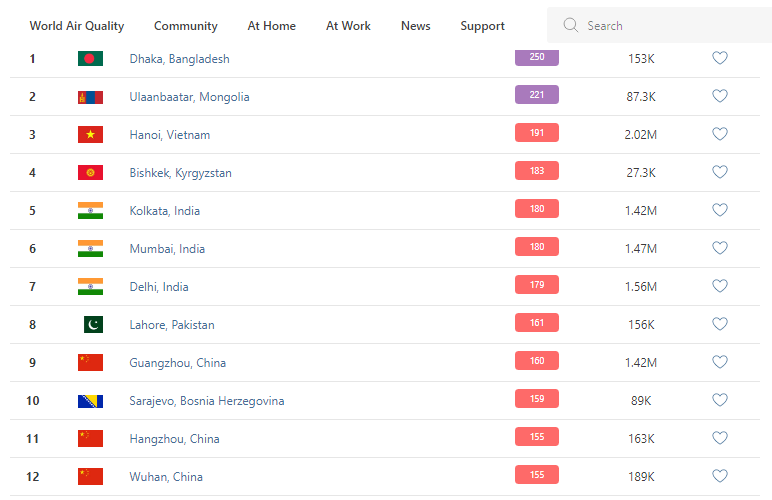
Task: Expand the At Work navigation menu
Action: pyautogui.click(x=348, y=26)
